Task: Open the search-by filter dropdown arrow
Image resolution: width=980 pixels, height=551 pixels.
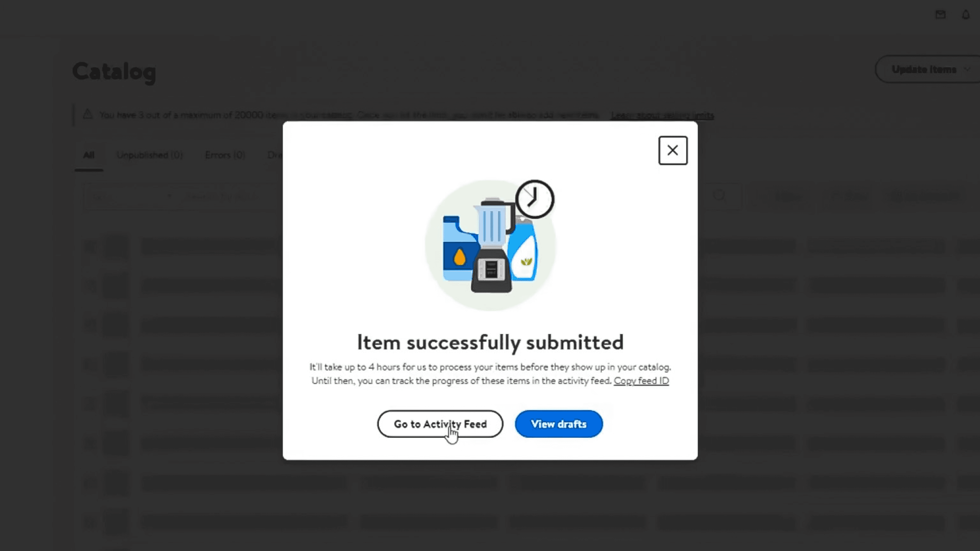Action: point(170,197)
